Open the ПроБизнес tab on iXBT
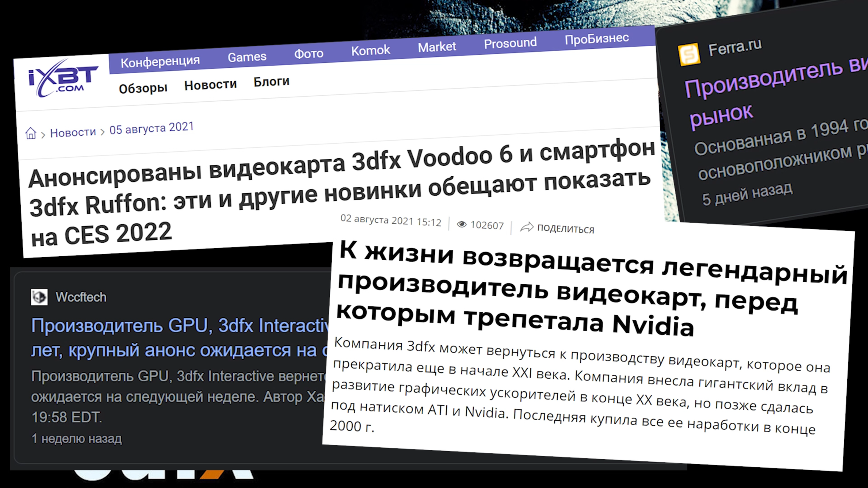868x488 pixels. pyautogui.click(x=597, y=39)
